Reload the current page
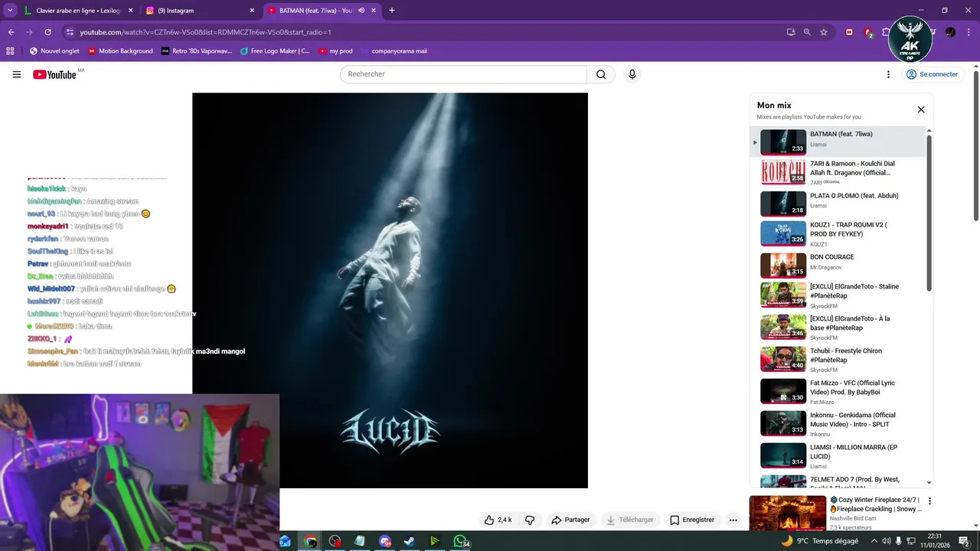Image resolution: width=980 pixels, height=551 pixels. (x=47, y=32)
